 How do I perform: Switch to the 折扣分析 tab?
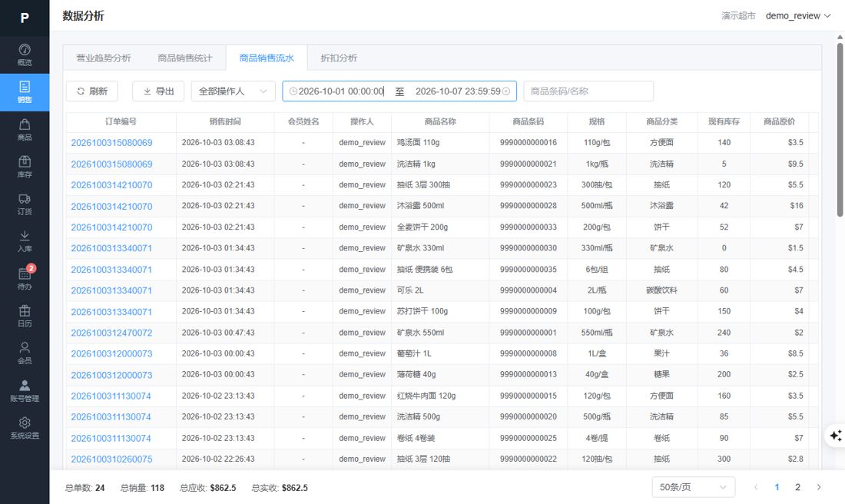(x=339, y=58)
